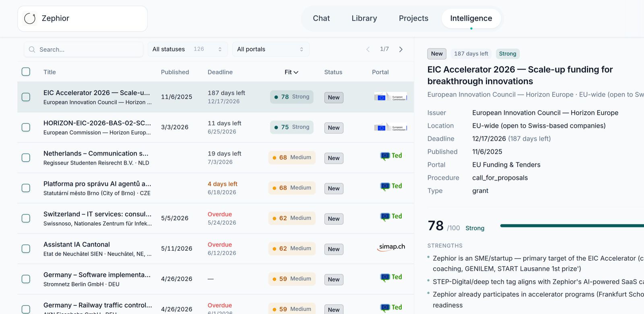Click European Commission portal logo in HORIZON-EIC row

coord(390,127)
